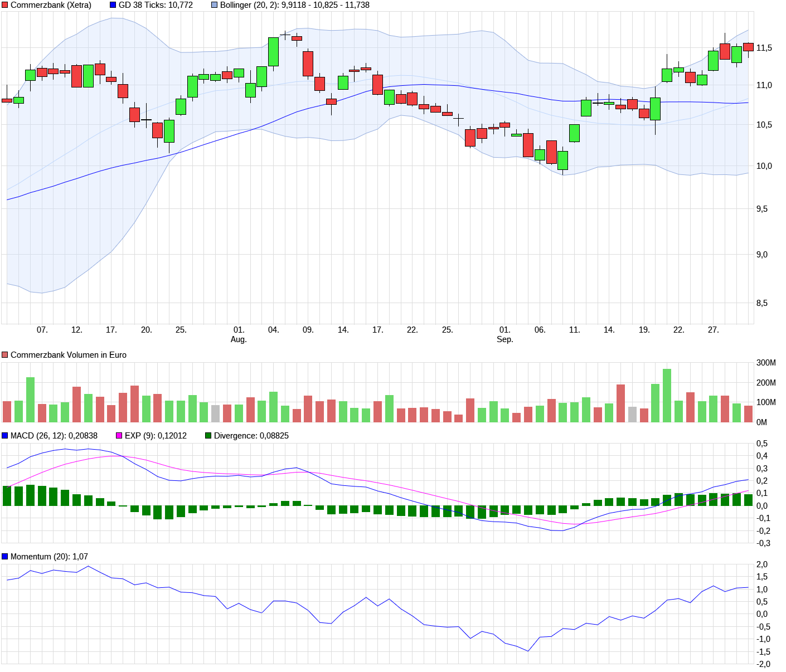Image resolution: width=786 pixels, height=672 pixels.
Task: Click the 27. date label on axis
Action: (x=713, y=330)
